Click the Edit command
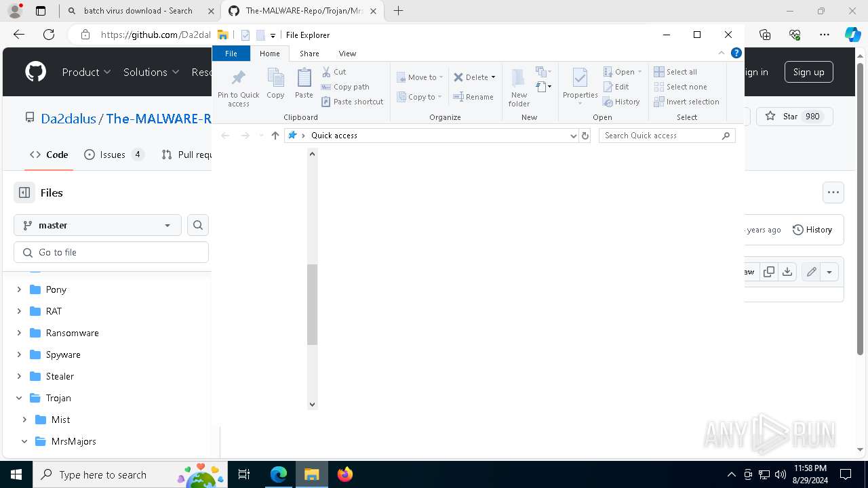 coord(616,87)
